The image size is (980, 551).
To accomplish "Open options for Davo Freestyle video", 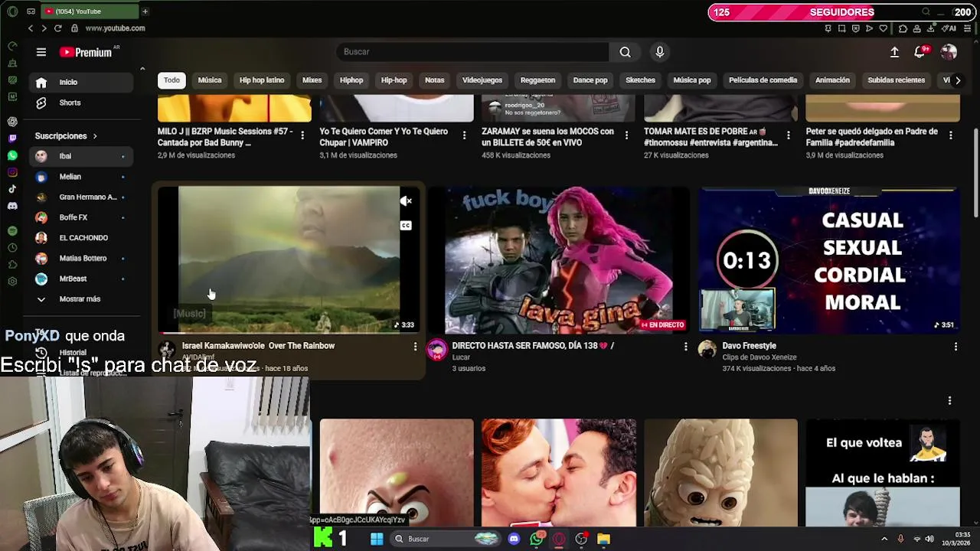I will pos(955,347).
